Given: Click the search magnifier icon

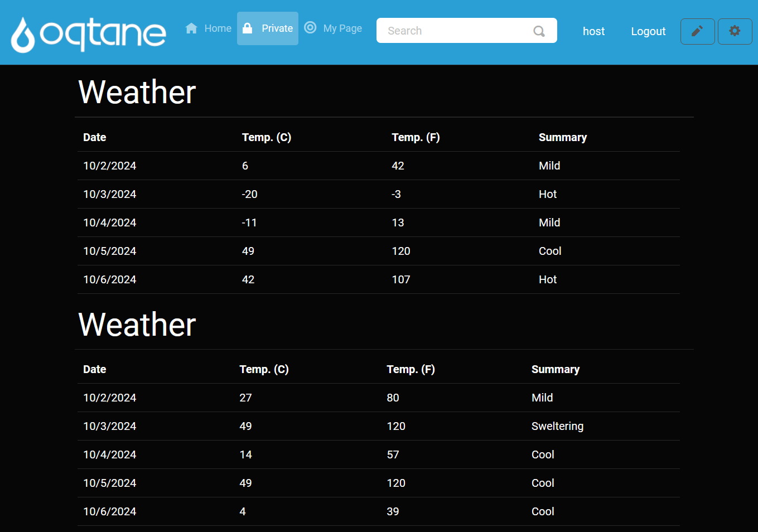Looking at the screenshot, I should point(539,31).
